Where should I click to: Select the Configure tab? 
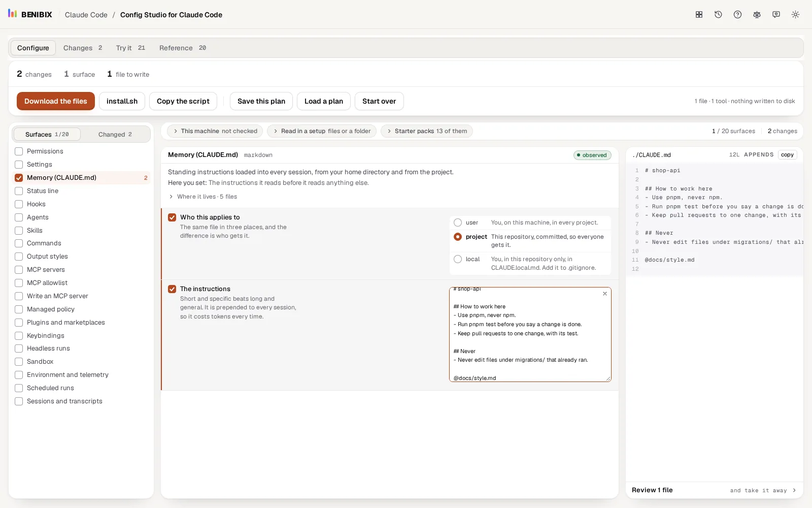33,48
